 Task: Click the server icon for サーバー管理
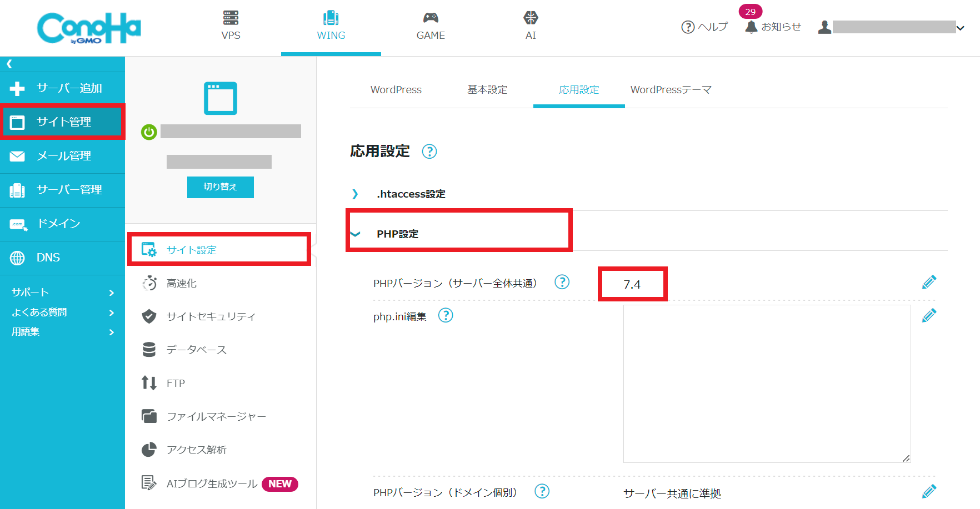click(17, 190)
